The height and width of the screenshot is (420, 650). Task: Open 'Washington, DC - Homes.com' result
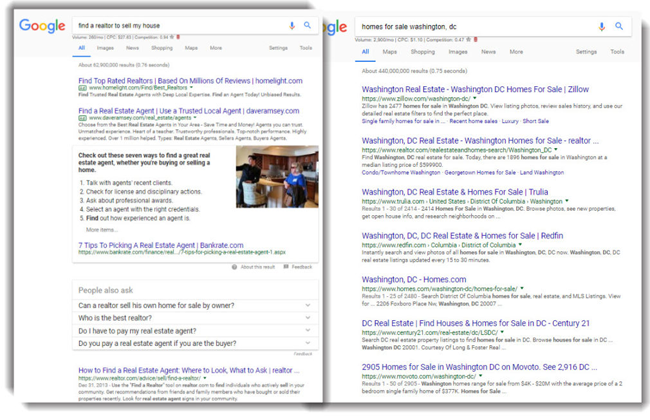click(x=414, y=279)
